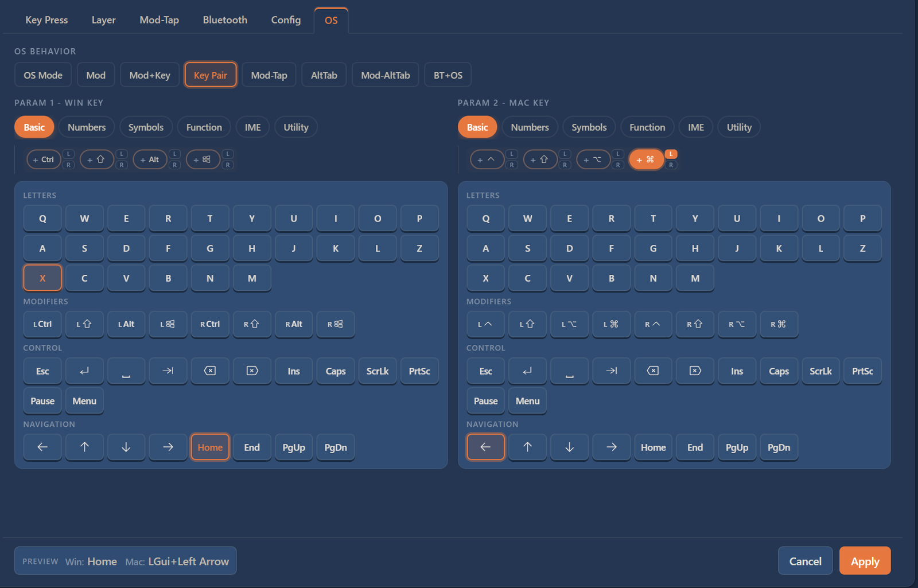This screenshot has height=588, width=918.
Task: Select the AltTab OS behavior
Action: 324,75
